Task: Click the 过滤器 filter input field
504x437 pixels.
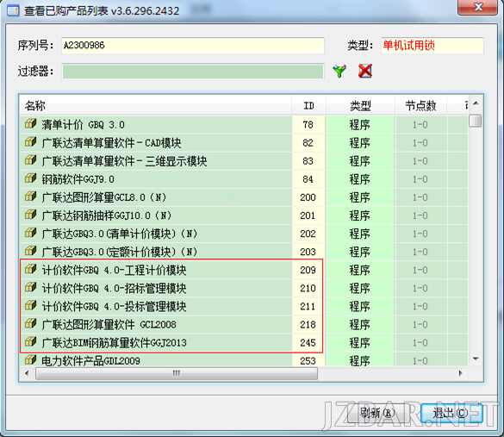Action: (x=193, y=72)
